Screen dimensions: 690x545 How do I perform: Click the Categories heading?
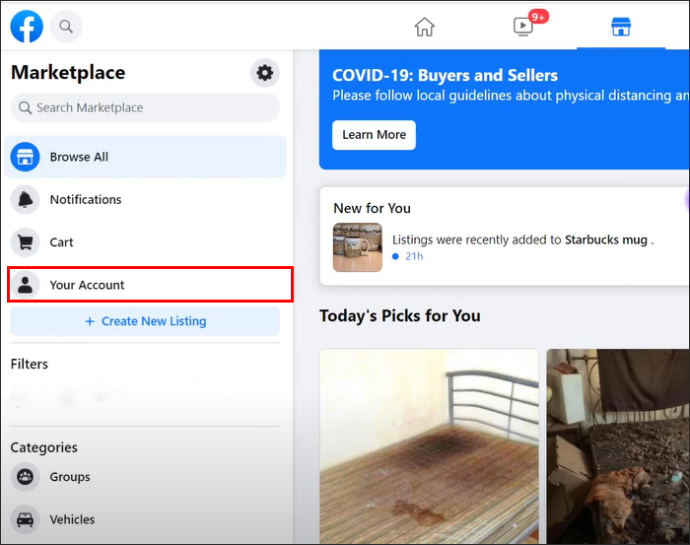pyautogui.click(x=44, y=447)
